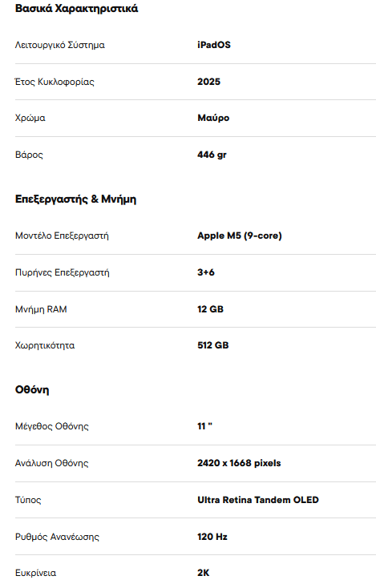Image resolution: width=376 pixels, height=588 pixels.
Task: Click the Οθόνη section heading
Action: pyautogui.click(x=32, y=389)
